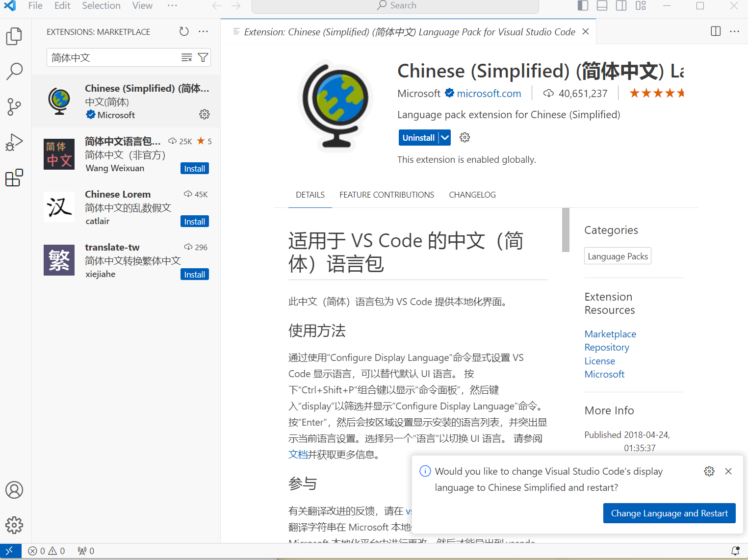Open the Run and Debug view

[14, 142]
